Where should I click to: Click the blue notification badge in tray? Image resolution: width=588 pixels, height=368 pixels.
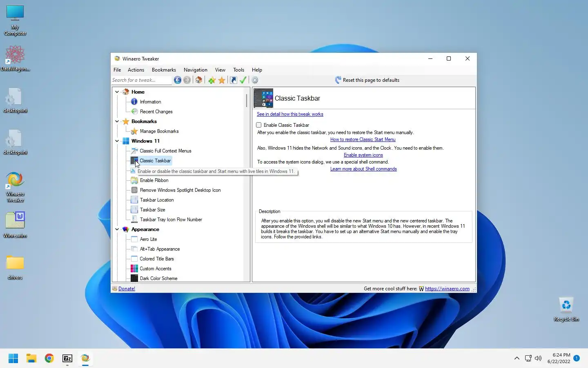click(x=577, y=358)
